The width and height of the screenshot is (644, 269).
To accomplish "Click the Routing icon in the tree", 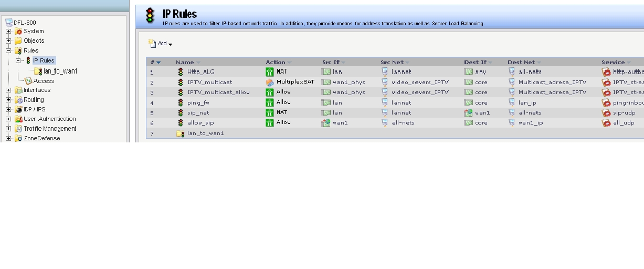I will point(18,99).
